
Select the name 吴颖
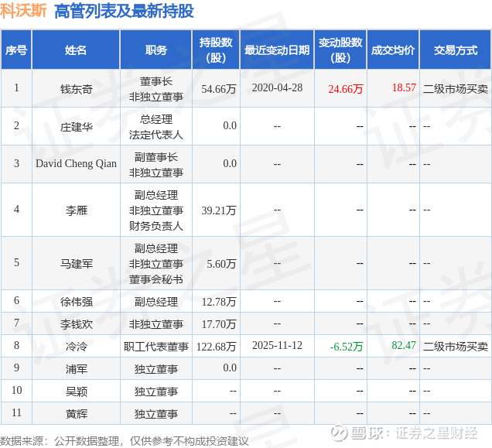77,392
